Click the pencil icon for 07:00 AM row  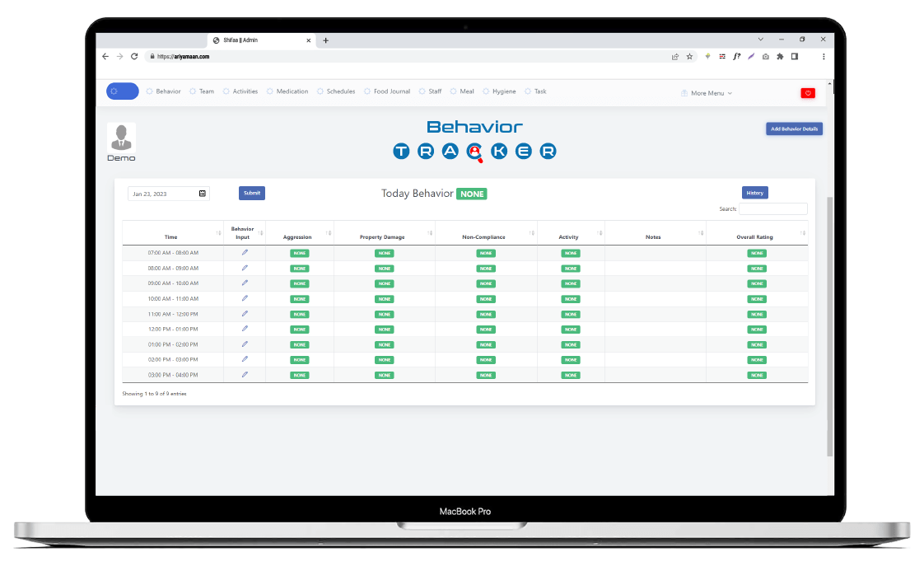click(x=245, y=252)
